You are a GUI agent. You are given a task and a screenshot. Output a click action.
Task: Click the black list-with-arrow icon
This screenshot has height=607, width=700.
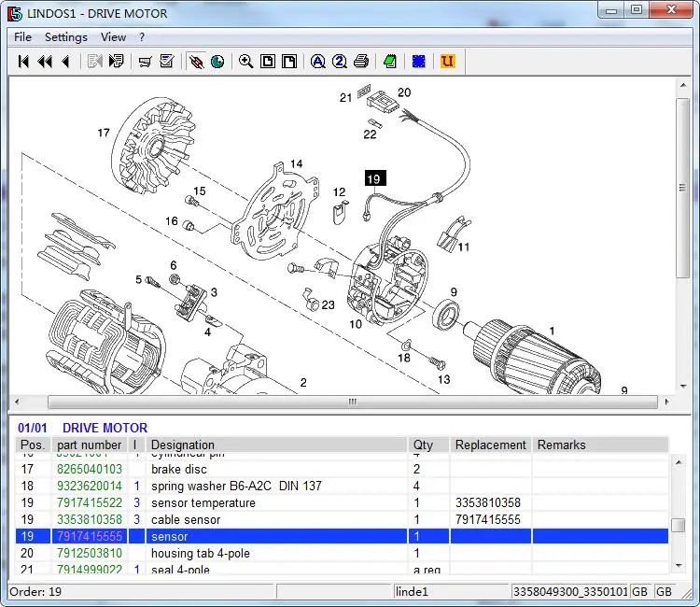tap(116, 62)
